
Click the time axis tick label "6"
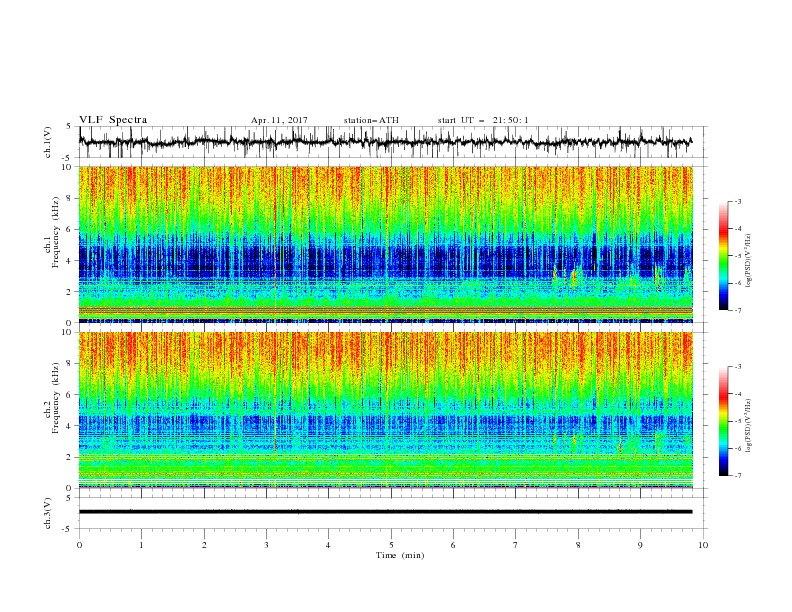453,545
